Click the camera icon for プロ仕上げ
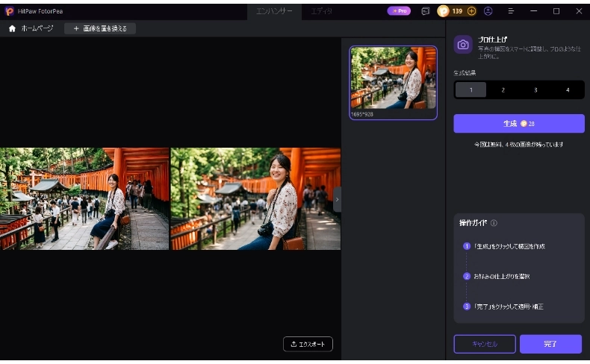This screenshot has width=590, height=364. (x=463, y=45)
